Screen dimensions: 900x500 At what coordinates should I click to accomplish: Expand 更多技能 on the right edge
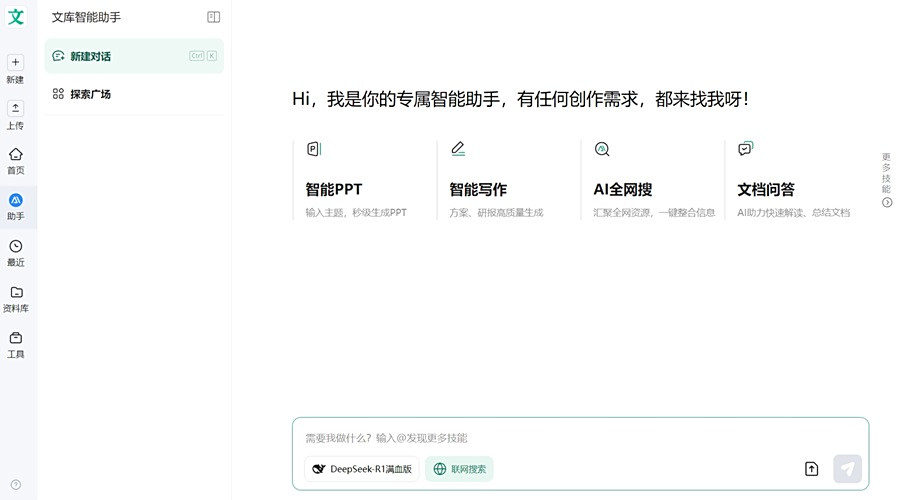[887, 180]
